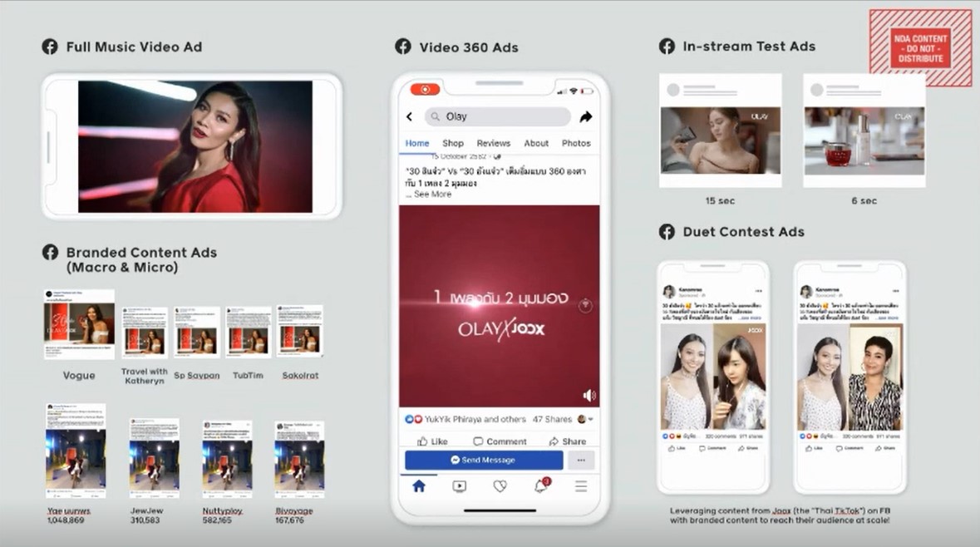Like the right duet contest post

pos(815,448)
